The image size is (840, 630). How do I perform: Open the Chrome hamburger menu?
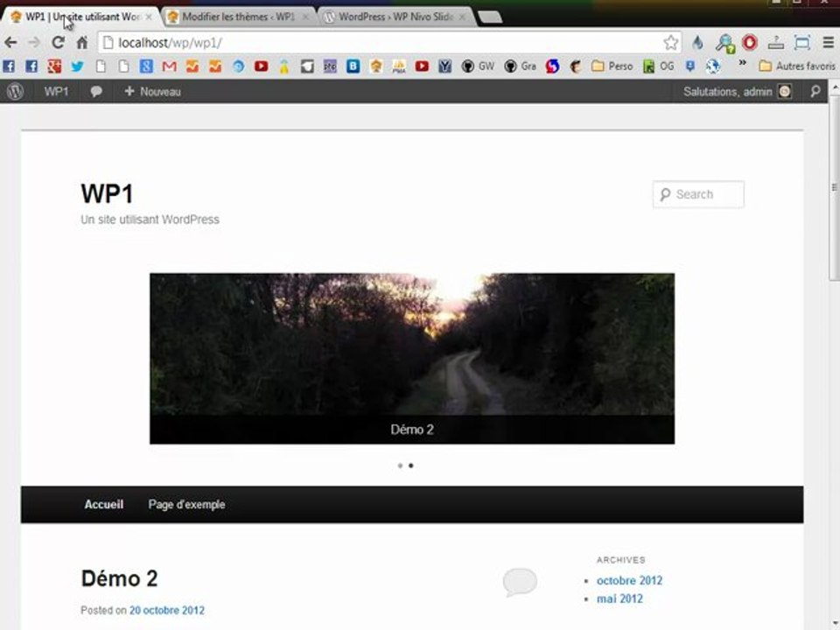click(829, 42)
